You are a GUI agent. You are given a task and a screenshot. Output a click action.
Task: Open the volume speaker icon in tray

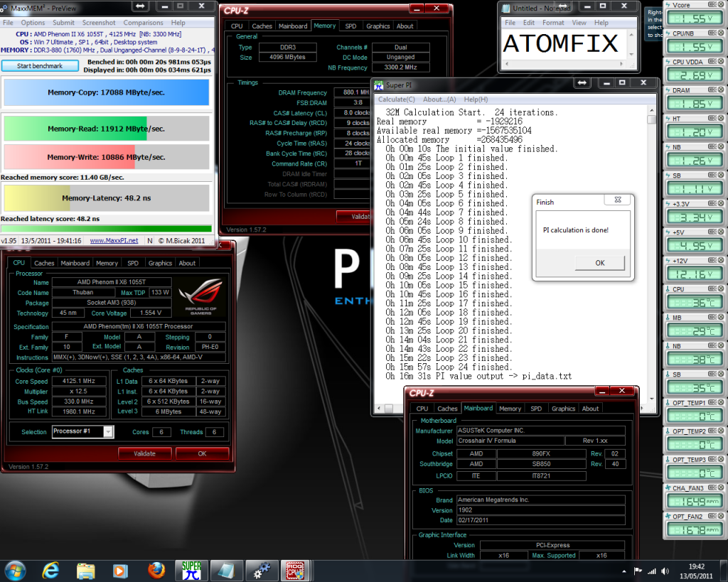click(x=665, y=571)
